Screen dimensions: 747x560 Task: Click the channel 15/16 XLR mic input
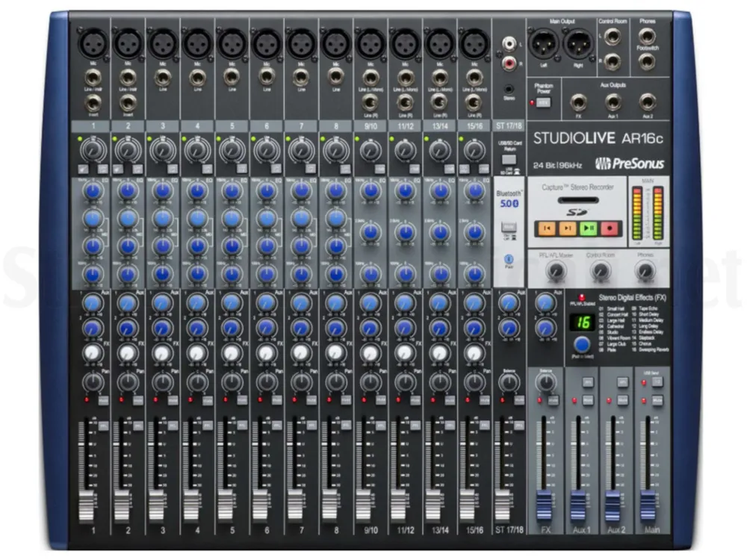click(474, 43)
